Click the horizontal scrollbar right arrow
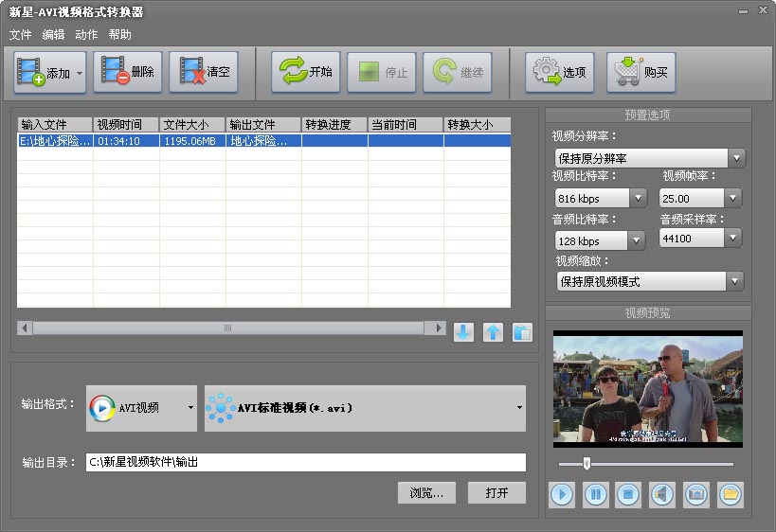Screen dimensions: 776x532 click(x=438, y=328)
